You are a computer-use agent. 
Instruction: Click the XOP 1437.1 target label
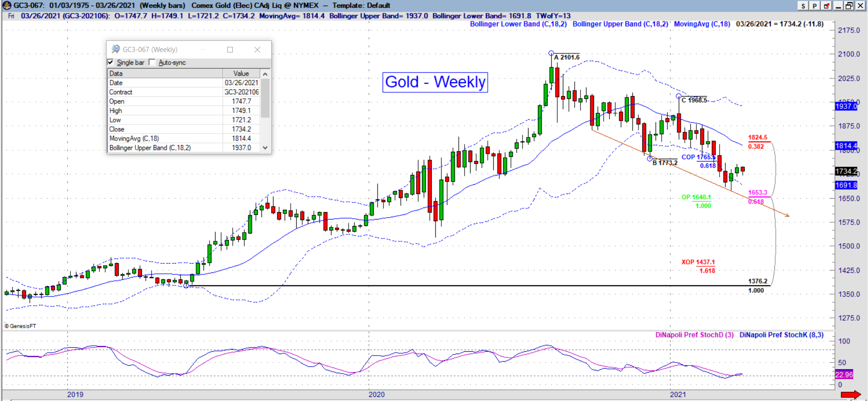(698, 262)
